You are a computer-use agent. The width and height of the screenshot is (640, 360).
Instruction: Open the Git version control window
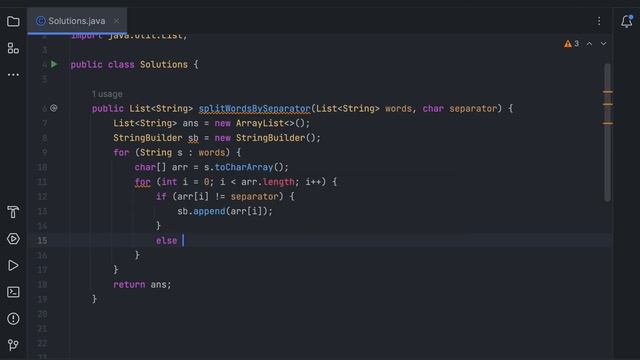[x=13, y=345]
